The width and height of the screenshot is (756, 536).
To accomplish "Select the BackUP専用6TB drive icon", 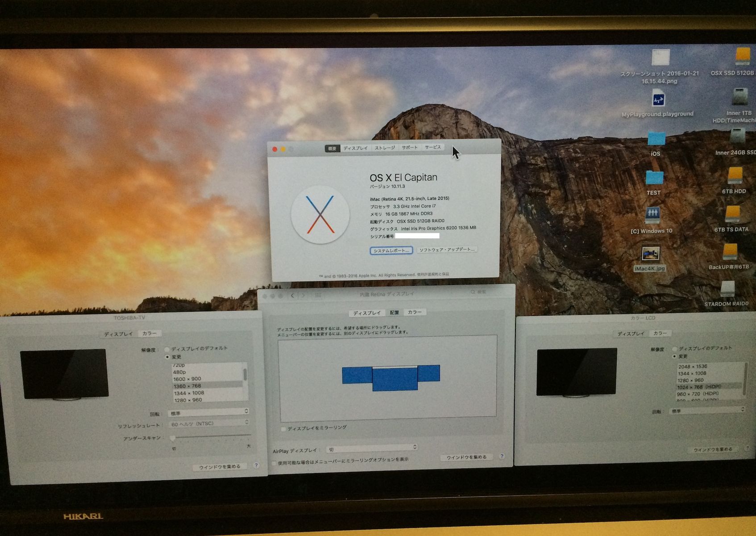I will pyautogui.click(x=730, y=252).
